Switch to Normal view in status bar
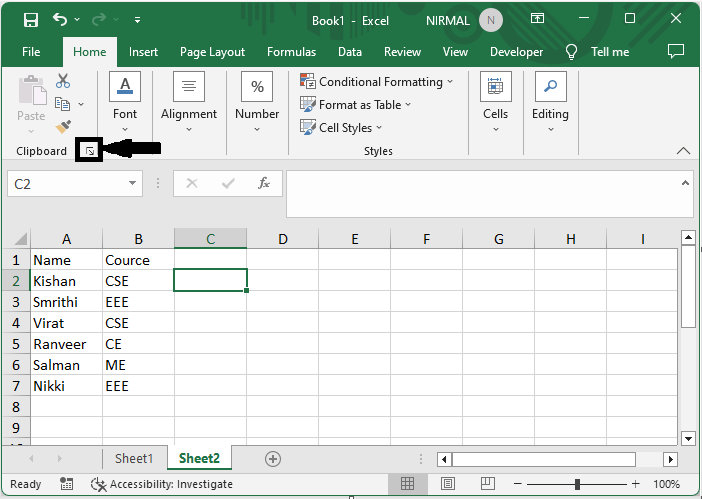702x499 pixels. pyautogui.click(x=408, y=484)
